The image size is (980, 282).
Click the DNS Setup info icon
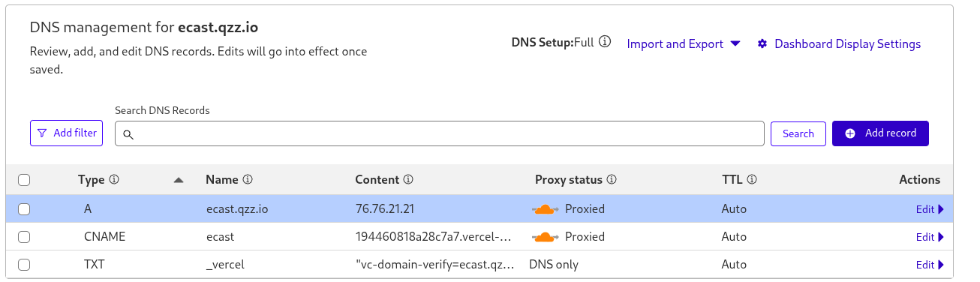(606, 42)
